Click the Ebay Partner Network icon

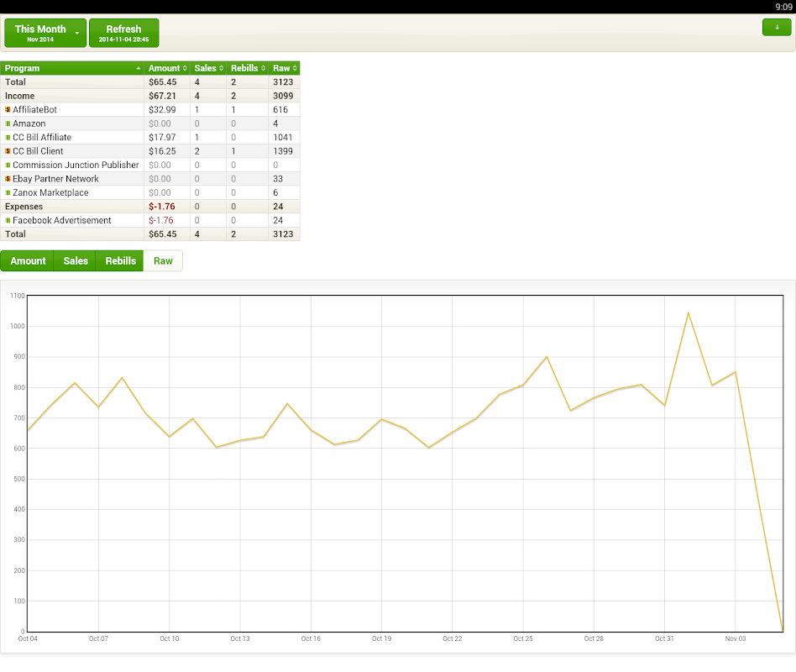8,179
